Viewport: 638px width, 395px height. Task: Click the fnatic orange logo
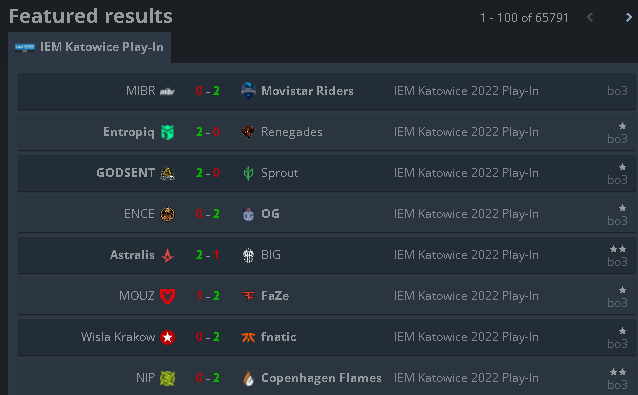pyautogui.click(x=248, y=337)
